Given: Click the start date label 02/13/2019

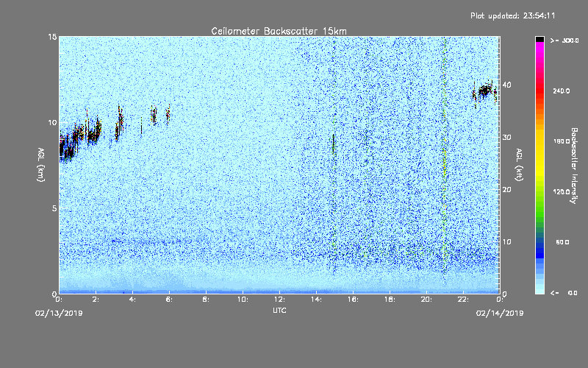Looking at the screenshot, I should (x=59, y=314).
